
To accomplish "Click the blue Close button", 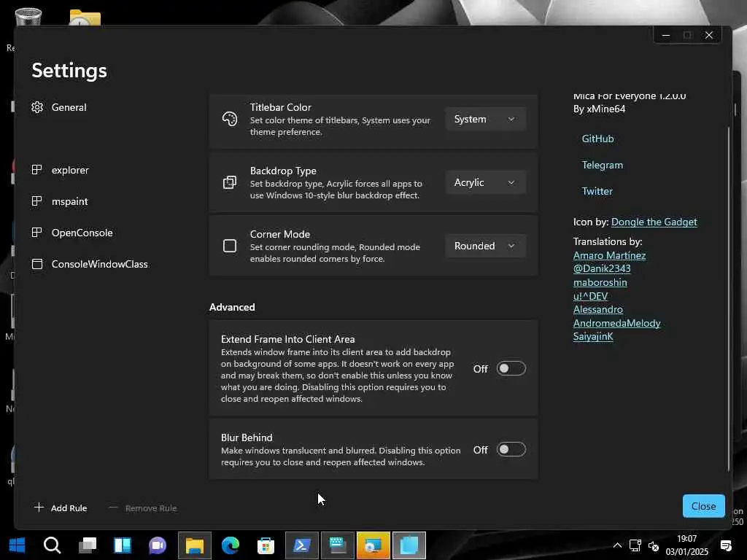I will pos(704,506).
